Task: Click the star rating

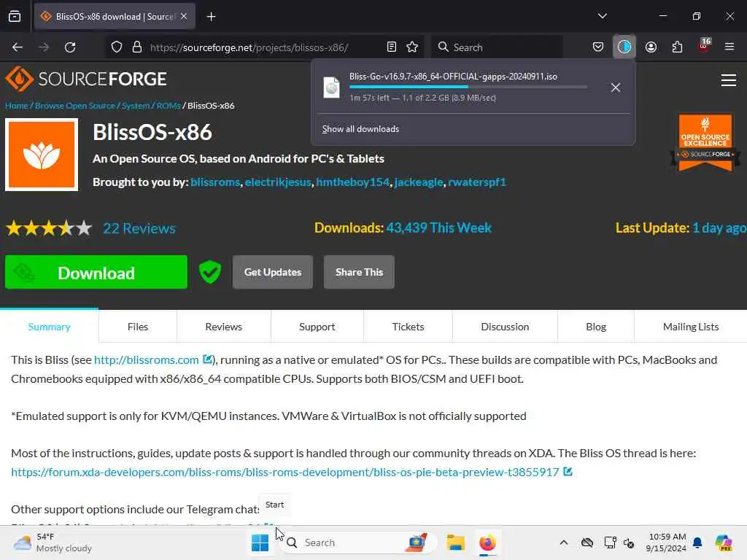Action: [49, 228]
